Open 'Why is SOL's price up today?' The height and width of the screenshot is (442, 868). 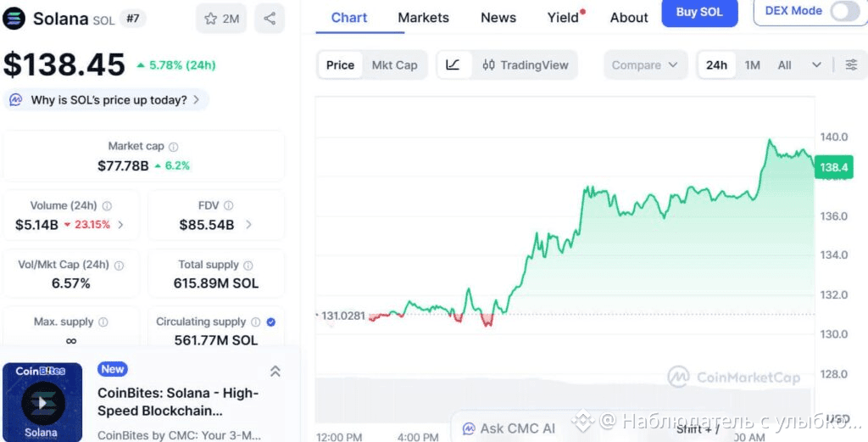pos(106,100)
